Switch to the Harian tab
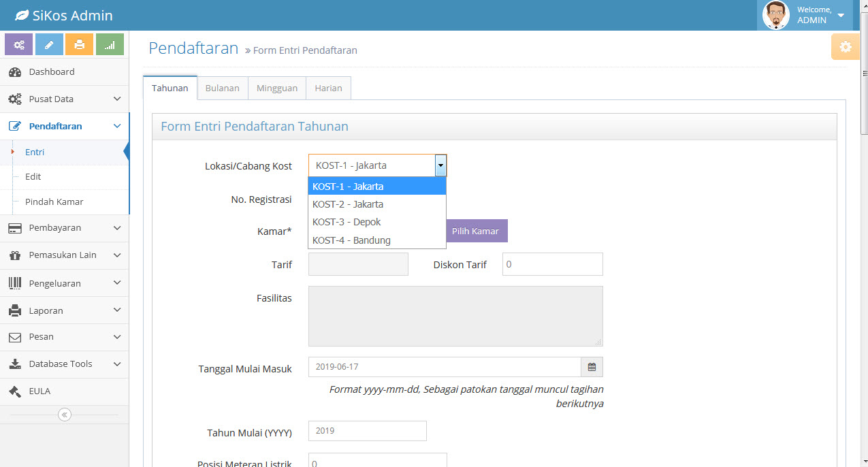The width and height of the screenshot is (868, 467). (328, 88)
